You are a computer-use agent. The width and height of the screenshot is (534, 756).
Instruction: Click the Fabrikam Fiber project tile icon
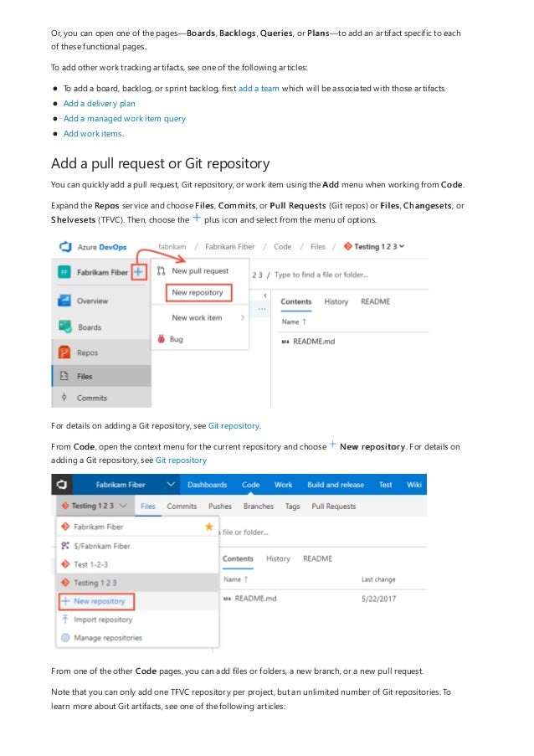(64, 272)
